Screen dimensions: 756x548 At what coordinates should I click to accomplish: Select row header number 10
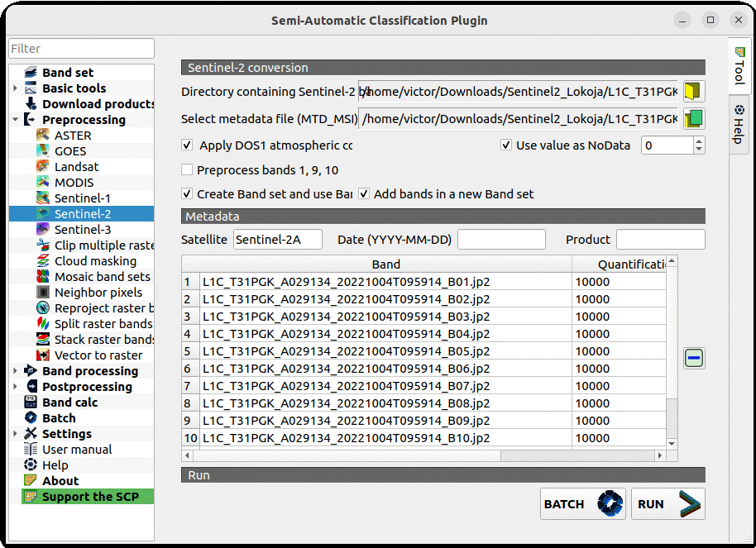click(x=190, y=437)
